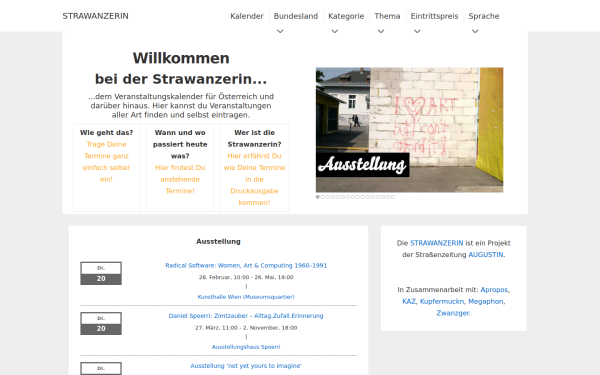Open the Zwanzger partner link
The width and height of the screenshot is (600, 375).
[453, 313]
